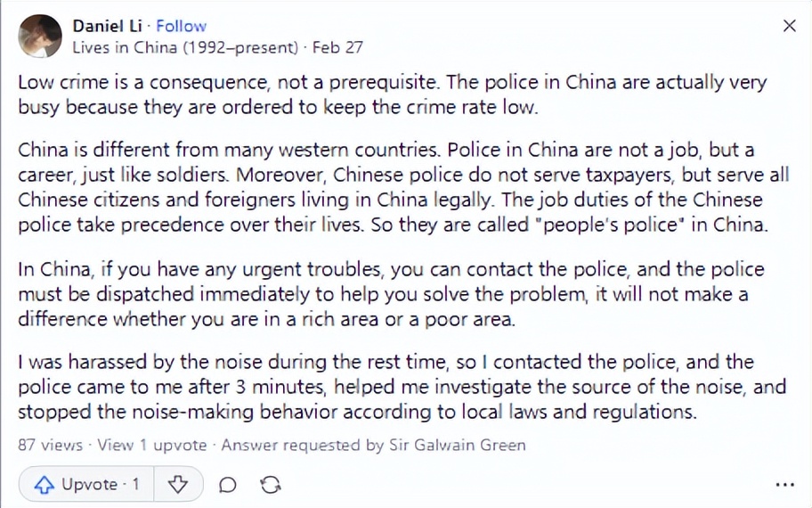This screenshot has height=508, width=812.
Task: Open Sir Galwain Green's profile link
Action: [457, 444]
